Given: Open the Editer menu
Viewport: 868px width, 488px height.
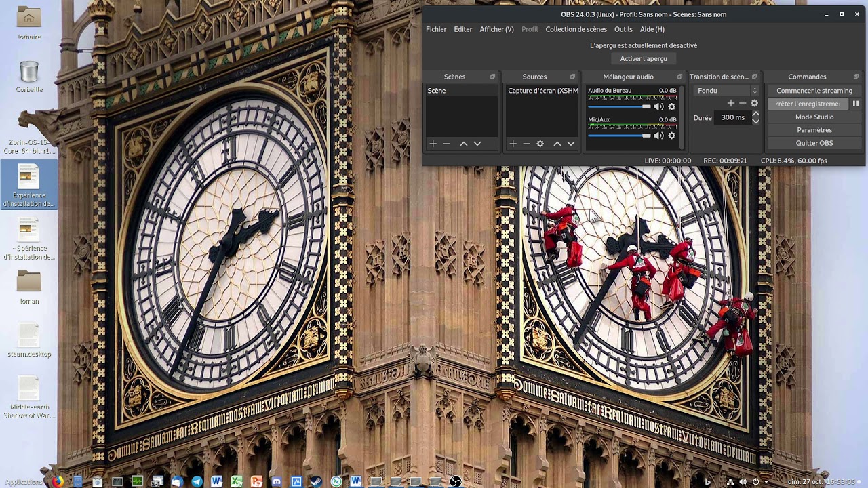Looking at the screenshot, I should click(463, 29).
